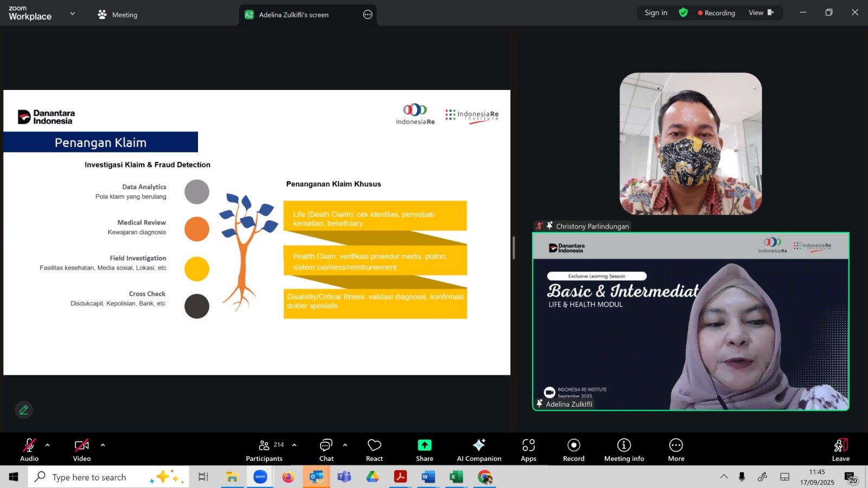
Task: Open the Zoom Workplace dropdown chevron
Action: pos(73,14)
